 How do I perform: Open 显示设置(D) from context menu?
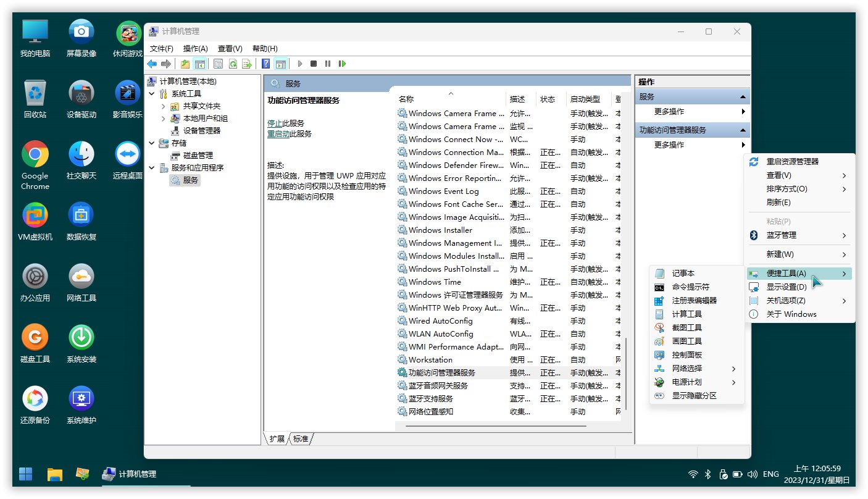pyautogui.click(x=800, y=287)
